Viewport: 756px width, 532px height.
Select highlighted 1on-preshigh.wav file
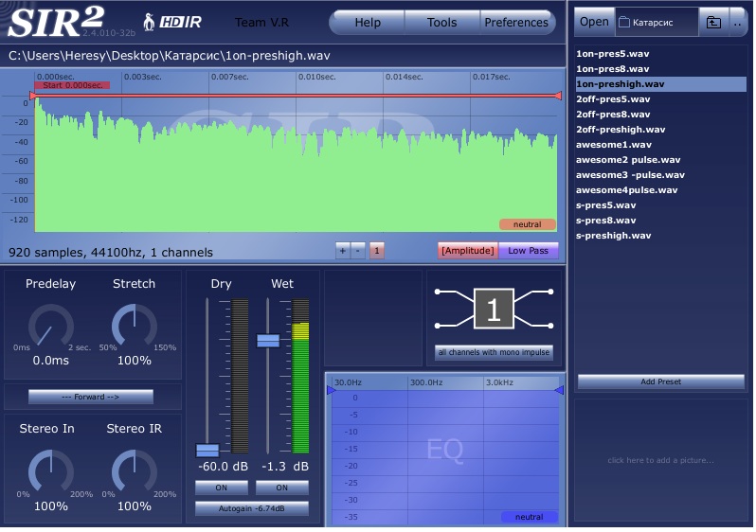coord(660,84)
